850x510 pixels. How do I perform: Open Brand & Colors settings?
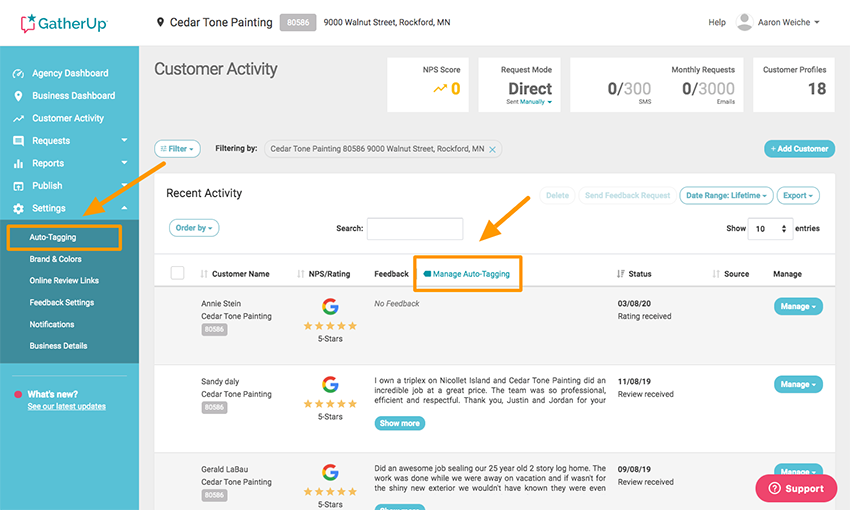(x=55, y=259)
